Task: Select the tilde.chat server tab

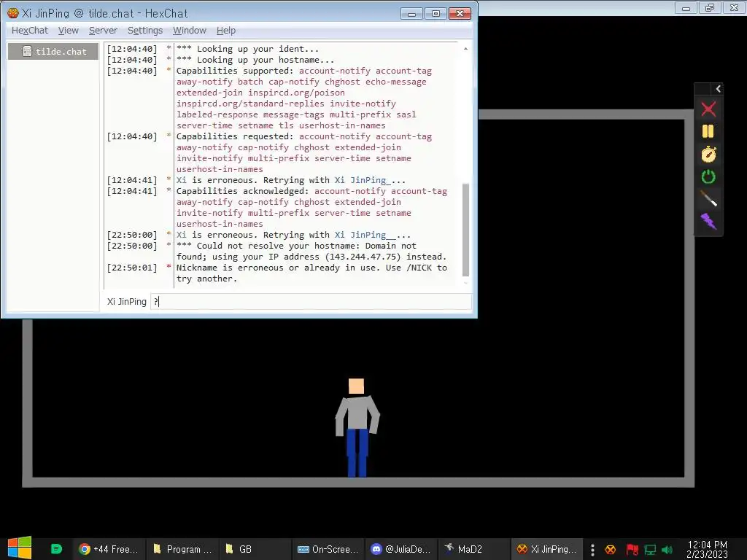Action: (53, 52)
